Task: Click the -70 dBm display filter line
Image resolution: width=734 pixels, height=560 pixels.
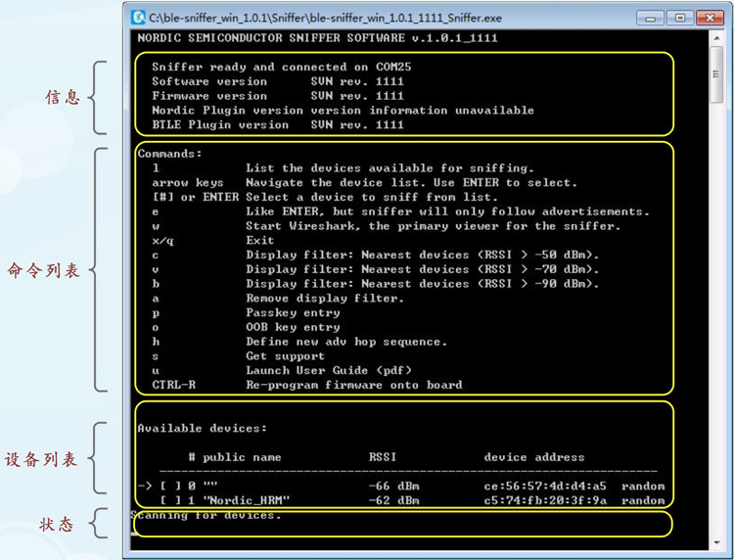Action: pos(422,269)
